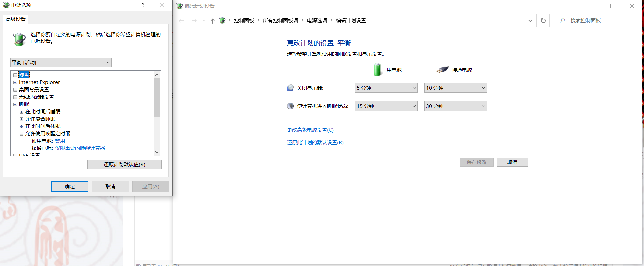Close the 电源选项 dialog with the X
This screenshot has height=266, width=644.
[x=162, y=5]
